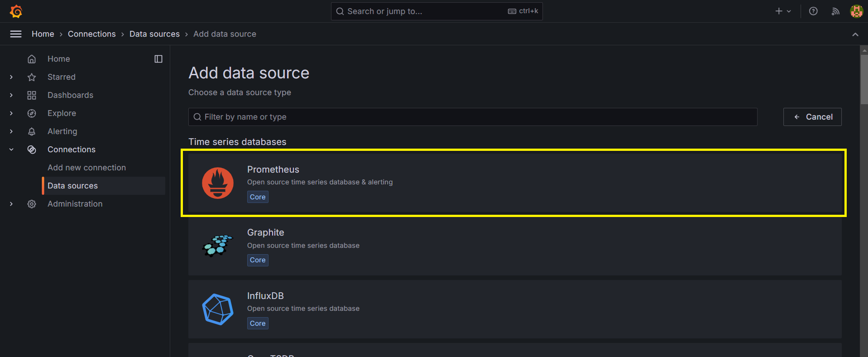The width and height of the screenshot is (868, 357).
Task: Select Data sources sidebar item
Action: 104,186
